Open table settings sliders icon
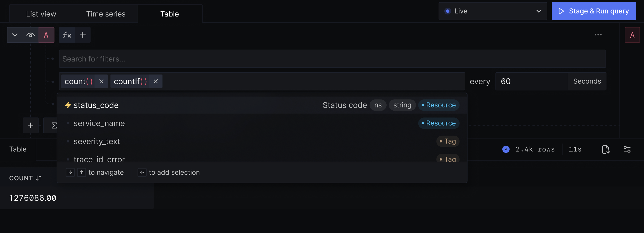The image size is (644, 233). coord(627,149)
